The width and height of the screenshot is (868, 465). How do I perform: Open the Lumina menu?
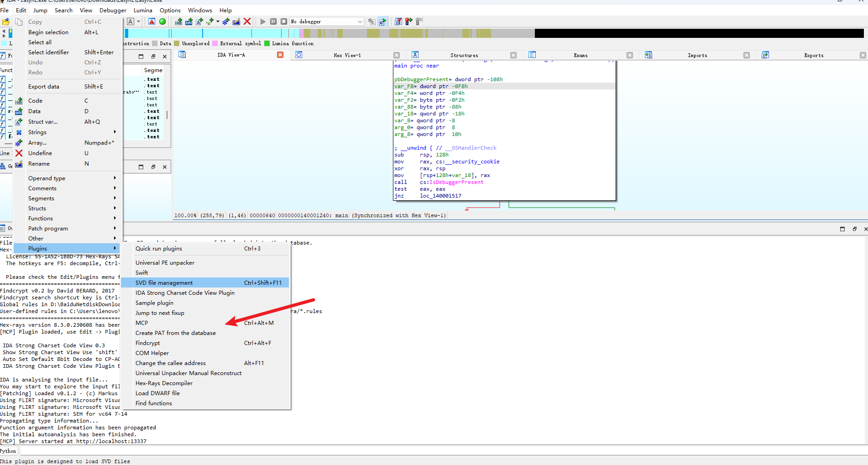[143, 10]
